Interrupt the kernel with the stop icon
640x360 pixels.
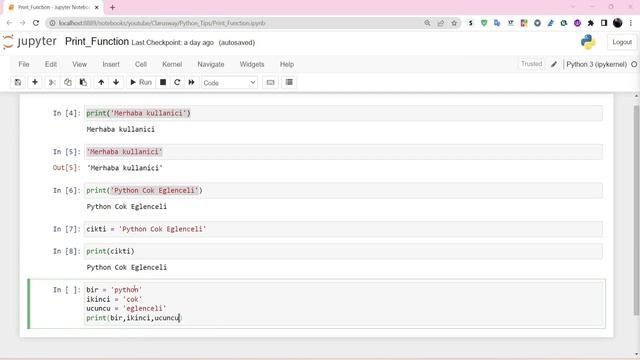[x=163, y=82]
